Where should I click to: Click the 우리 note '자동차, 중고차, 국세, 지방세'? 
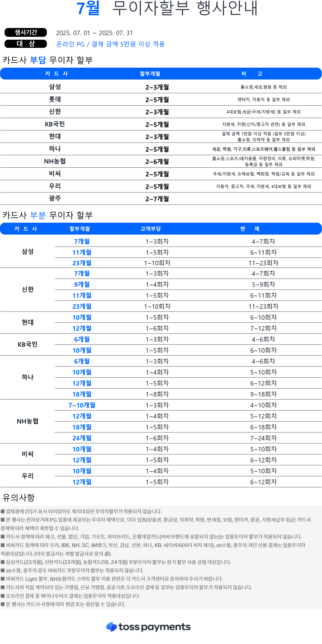[x=263, y=186]
